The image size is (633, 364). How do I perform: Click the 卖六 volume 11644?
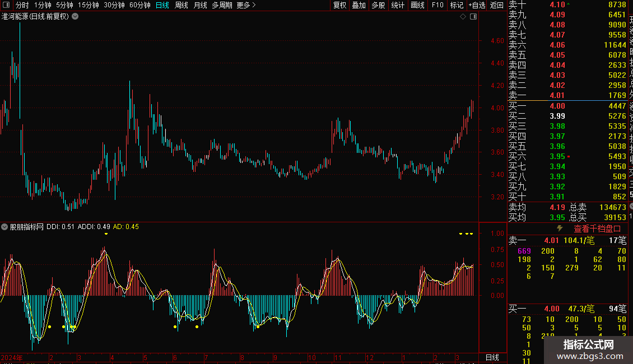[615, 45]
